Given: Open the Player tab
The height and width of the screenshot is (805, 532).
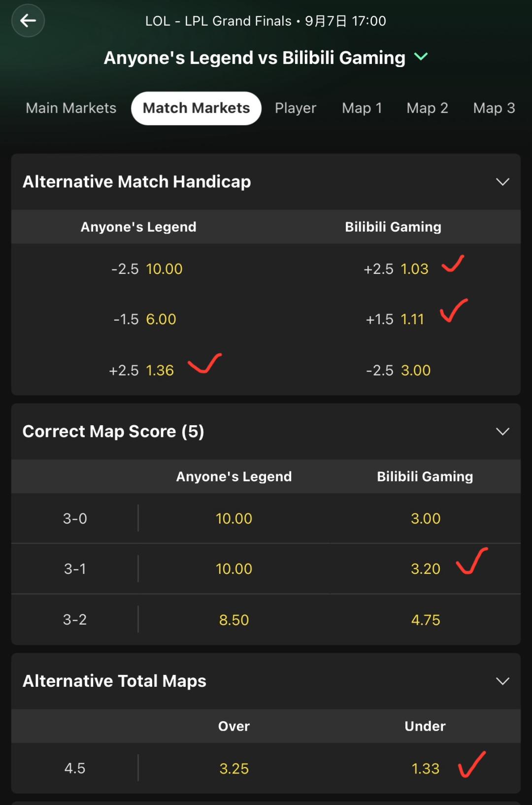Looking at the screenshot, I should pos(296,108).
